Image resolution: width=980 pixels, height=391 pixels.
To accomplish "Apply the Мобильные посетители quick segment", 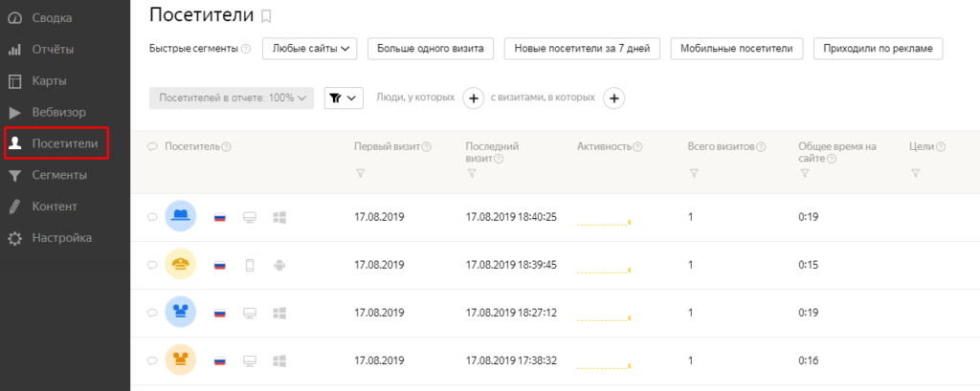I will tap(737, 49).
